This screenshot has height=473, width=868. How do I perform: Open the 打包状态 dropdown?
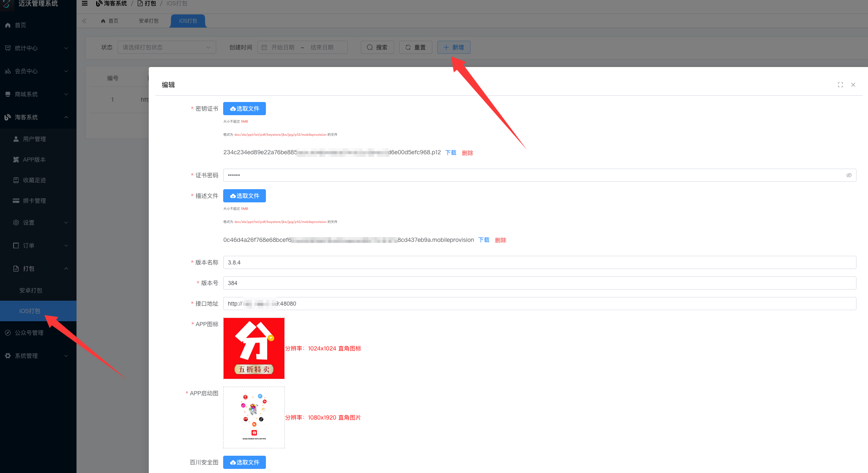[x=166, y=47]
